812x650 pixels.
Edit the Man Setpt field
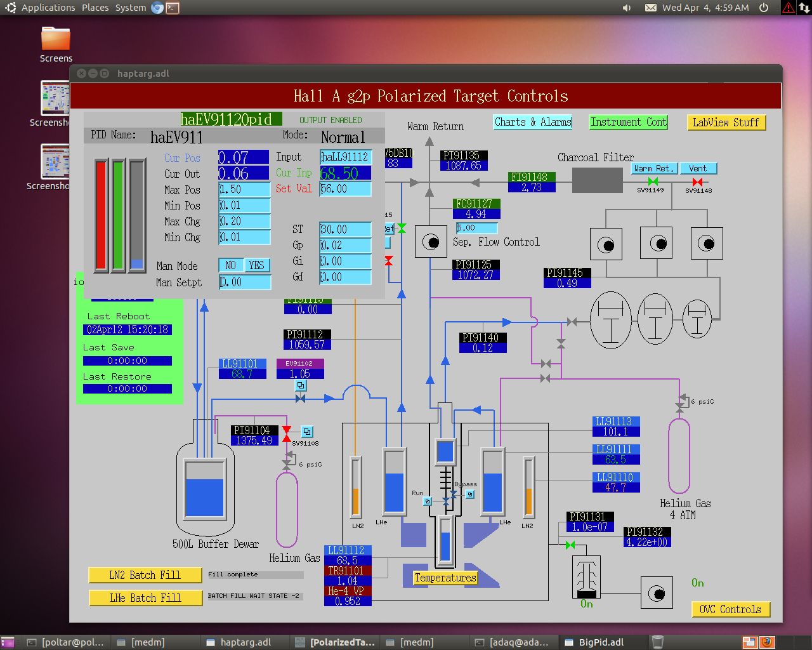[244, 282]
